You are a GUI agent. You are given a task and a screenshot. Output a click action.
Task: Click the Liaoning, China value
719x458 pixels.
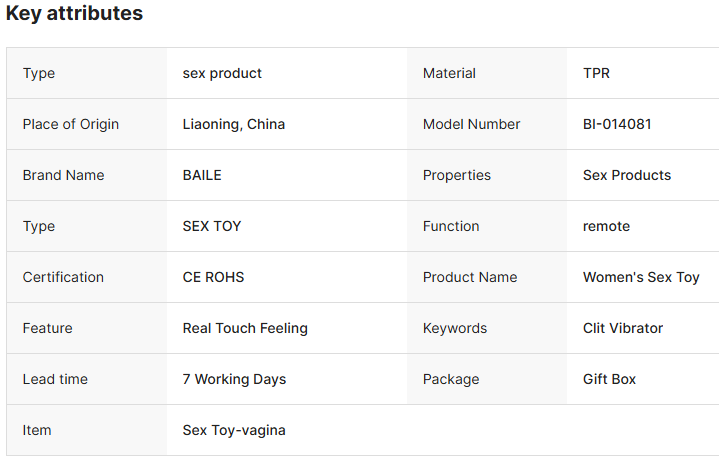[x=234, y=124]
